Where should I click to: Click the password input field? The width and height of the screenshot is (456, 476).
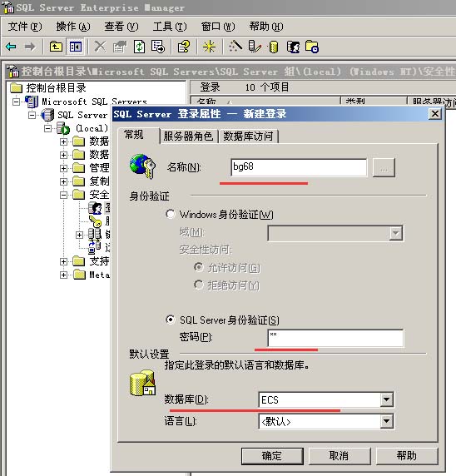(335, 338)
